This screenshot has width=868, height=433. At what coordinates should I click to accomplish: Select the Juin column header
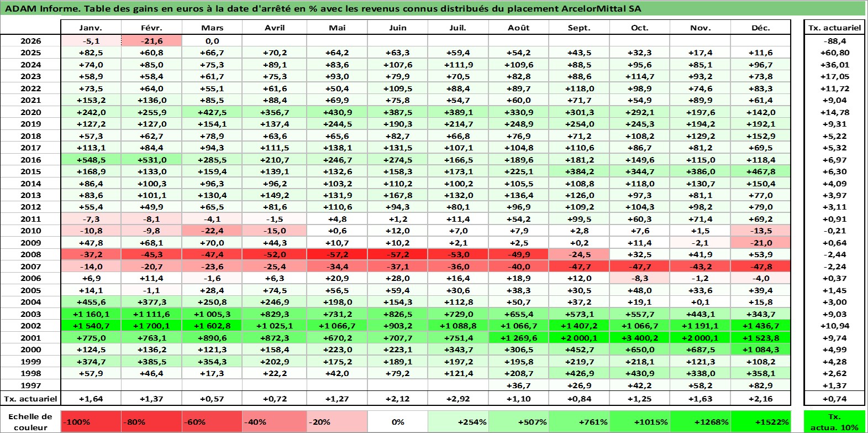[398, 28]
